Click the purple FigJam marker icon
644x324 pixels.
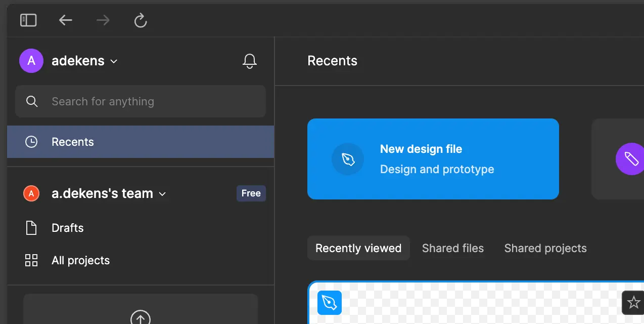tap(630, 159)
